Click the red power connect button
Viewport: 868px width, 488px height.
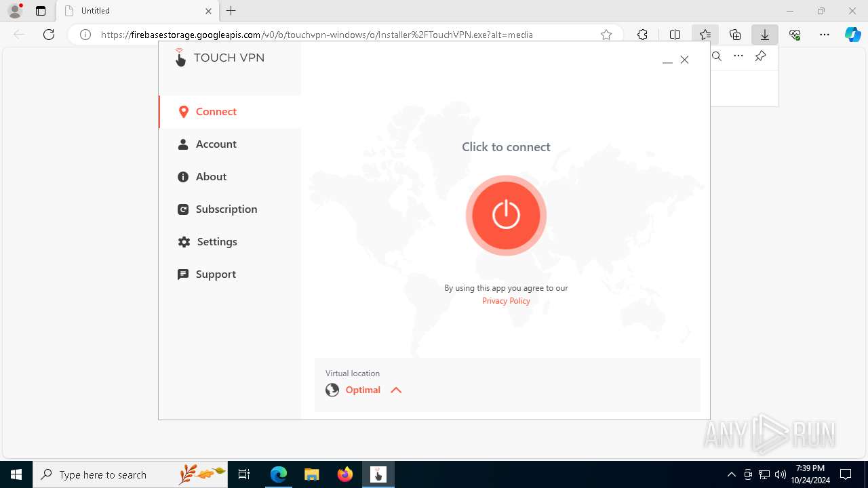[506, 216]
